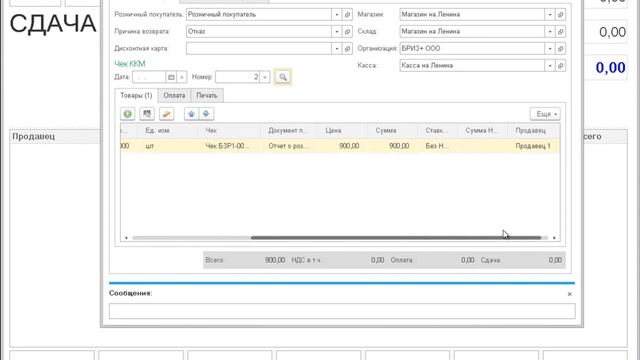This screenshot has width=640, height=360.
Task: Click the Дата input field
Action: pyautogui.click(x=149, y=77)
